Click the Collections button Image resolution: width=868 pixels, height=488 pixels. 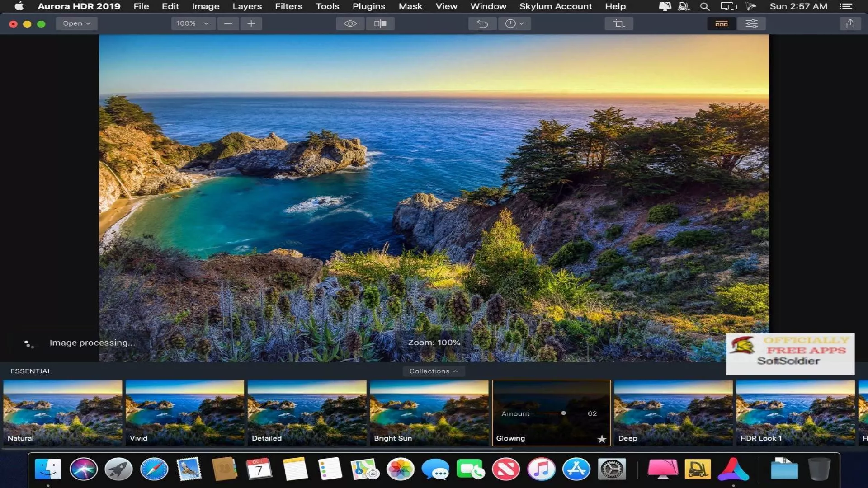433,371
